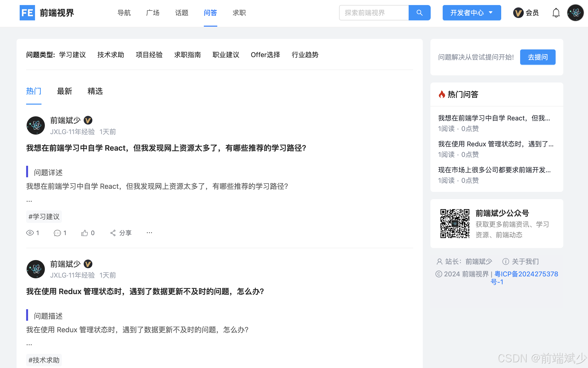Click the gold VIP member icon
Screen dimensions: 588x368
tap(518, 13)
